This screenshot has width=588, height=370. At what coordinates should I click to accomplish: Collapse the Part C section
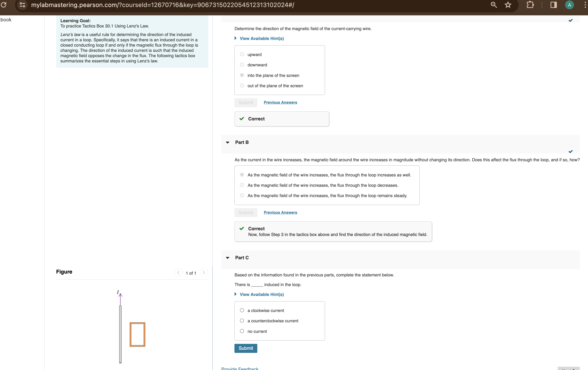tap(227, 258)
